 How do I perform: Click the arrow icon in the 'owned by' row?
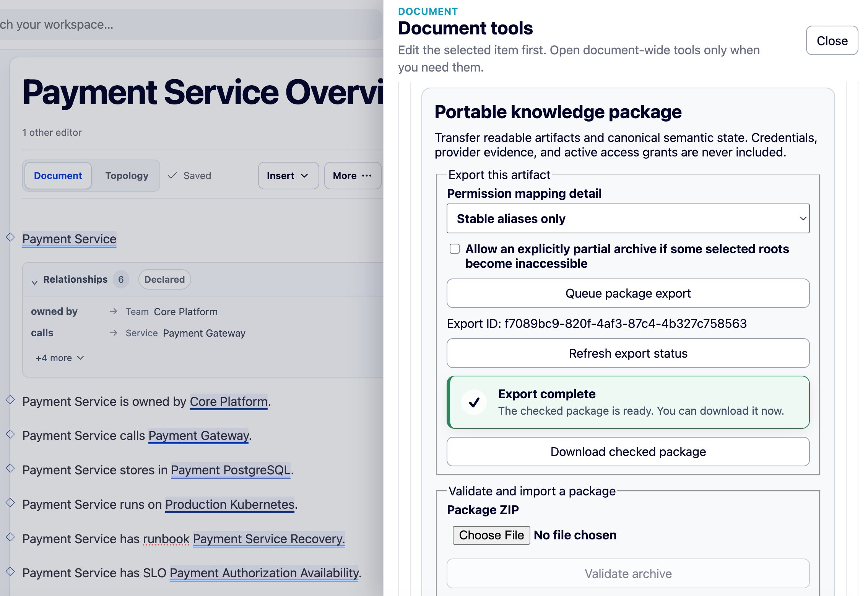click(113, 311)
